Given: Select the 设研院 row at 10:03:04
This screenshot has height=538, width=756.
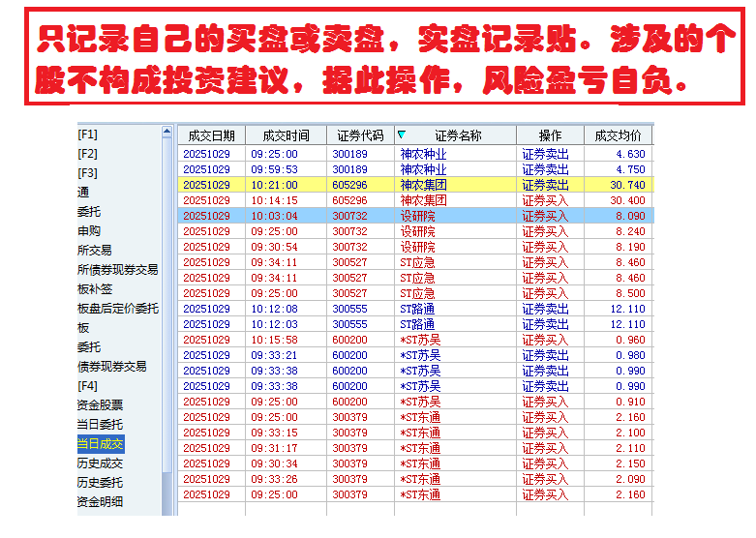Looking at the screenshot, I should [x=415, y=216].
